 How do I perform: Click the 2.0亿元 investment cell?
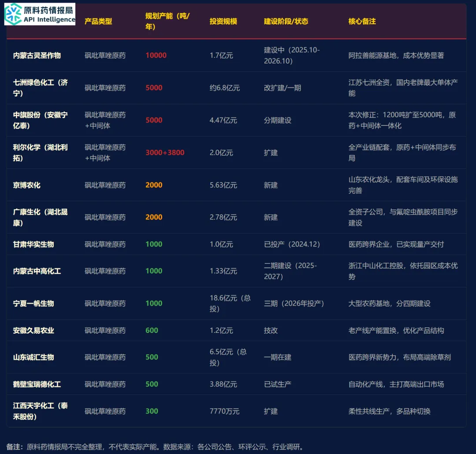[221, 153]
